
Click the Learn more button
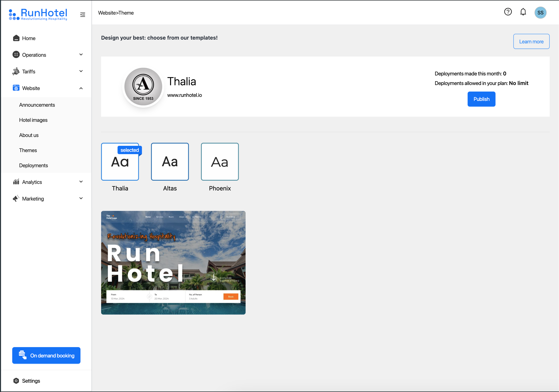pyautogui.click(x=531, y=41)
